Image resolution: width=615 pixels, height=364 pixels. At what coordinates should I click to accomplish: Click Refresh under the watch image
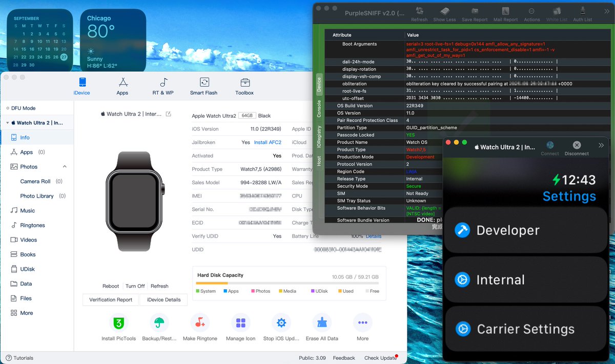point(159,286)
